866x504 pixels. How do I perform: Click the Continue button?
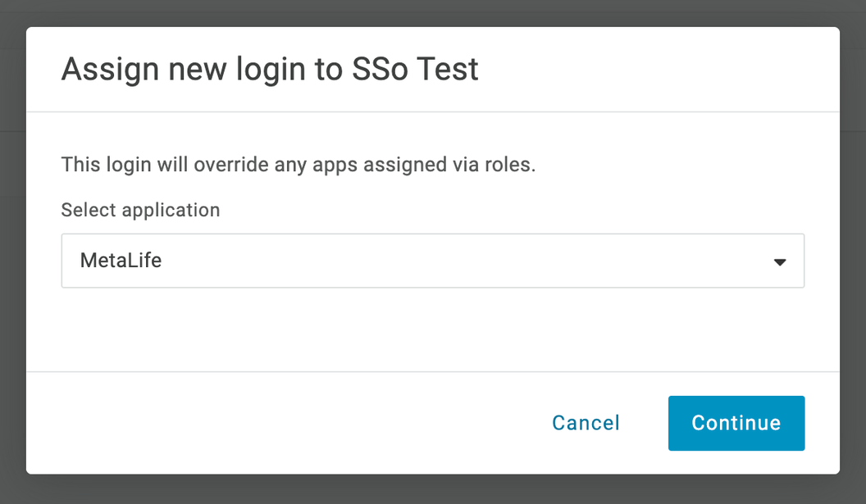pyautogui.click(x=736, y=423)
